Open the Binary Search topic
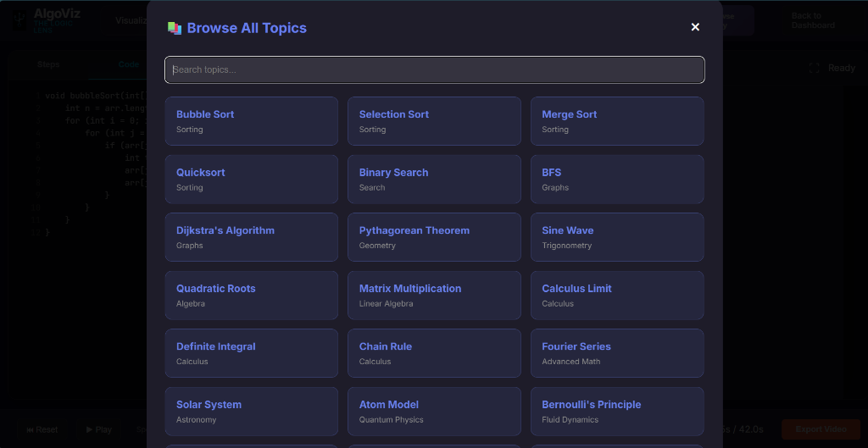This screenshot has height=448, width=868. click(x=434, y=179)
